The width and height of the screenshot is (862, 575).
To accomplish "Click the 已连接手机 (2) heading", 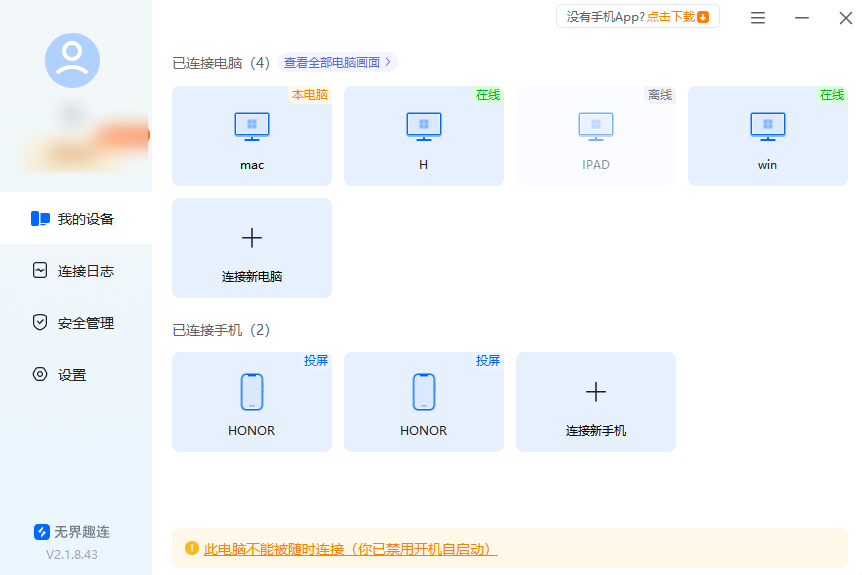I will click(x=221, y=330).
